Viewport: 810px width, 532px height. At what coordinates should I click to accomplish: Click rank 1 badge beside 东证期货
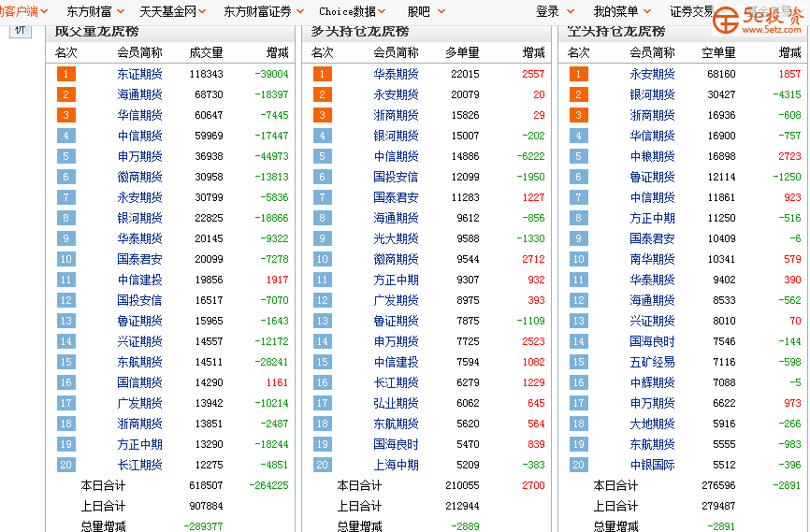[x=66, y=74]
